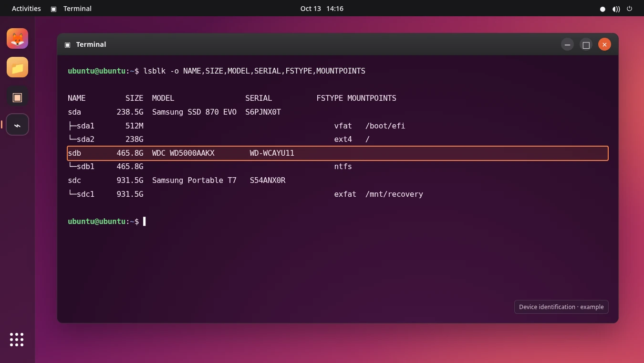644x363 pixels.
Task: Close the Terminal window
Action: click(x=604, y=44)
